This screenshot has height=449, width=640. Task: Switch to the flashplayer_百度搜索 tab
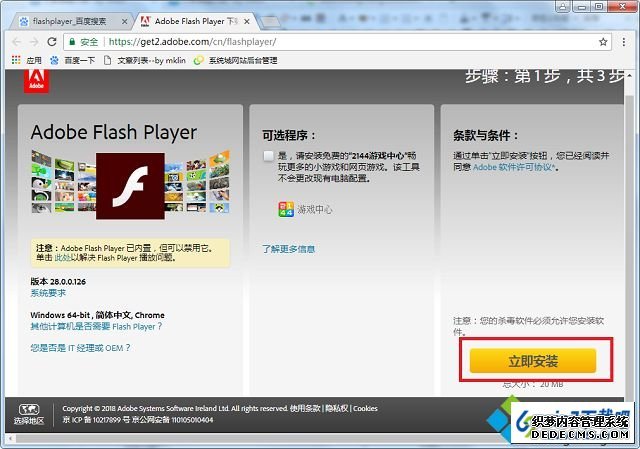pyautogui.click(x=69, y=21)
